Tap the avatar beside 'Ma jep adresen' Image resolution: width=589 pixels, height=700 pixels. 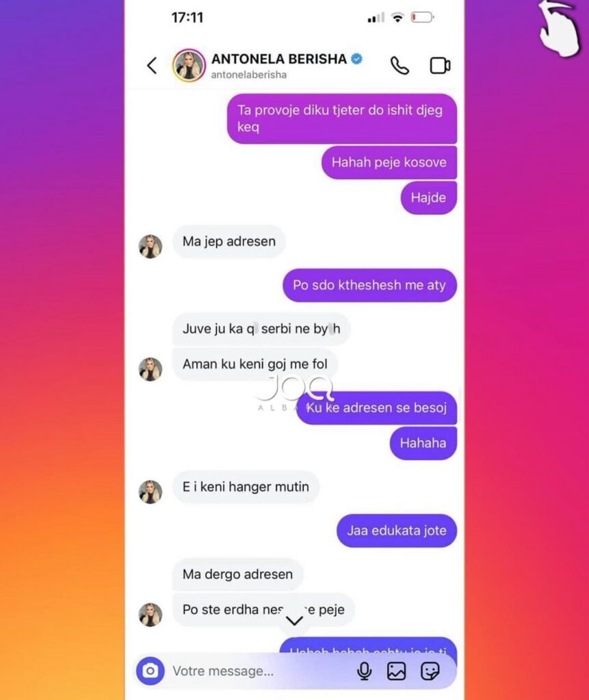coord(150,246)
